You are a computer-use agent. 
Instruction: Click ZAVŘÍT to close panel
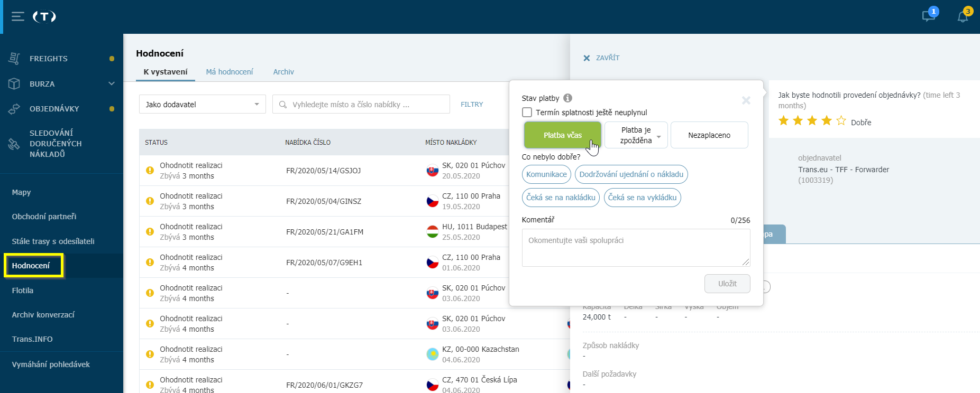pyautogui.click(x=608, y=58)
